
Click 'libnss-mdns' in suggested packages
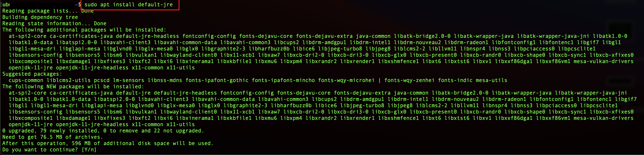point(165,80)
